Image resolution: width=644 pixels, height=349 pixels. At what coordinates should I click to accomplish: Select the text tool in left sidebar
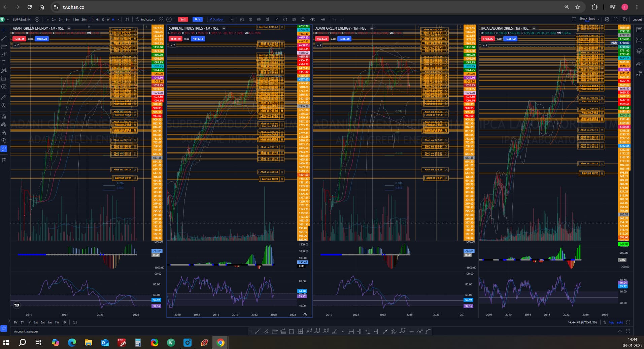[x=4, y=63]
